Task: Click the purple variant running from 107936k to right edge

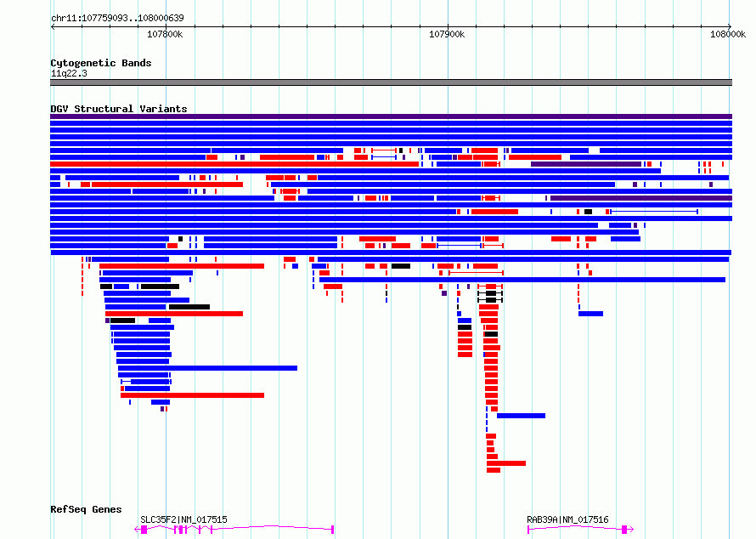Action: tap(641, 198)
